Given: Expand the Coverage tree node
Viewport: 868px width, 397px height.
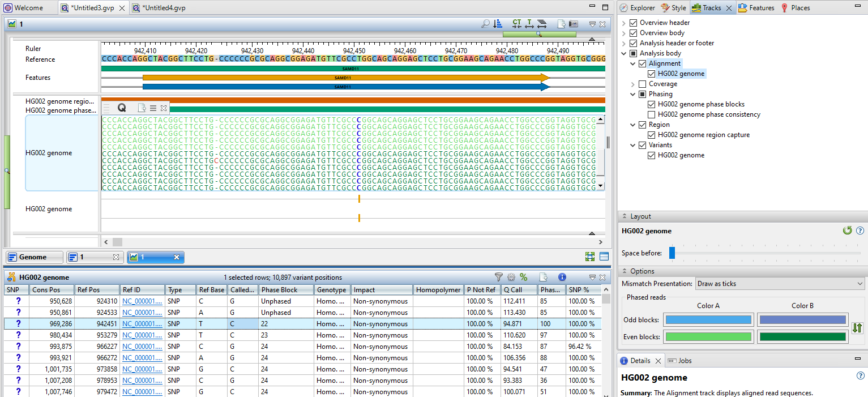Looking at the screenshot, I should click(x=633, y=84).
